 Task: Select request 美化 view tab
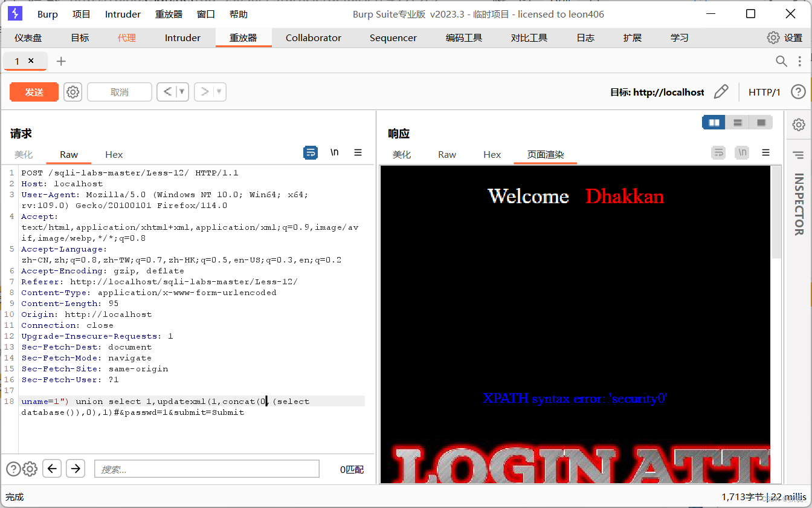pos(24,154)
